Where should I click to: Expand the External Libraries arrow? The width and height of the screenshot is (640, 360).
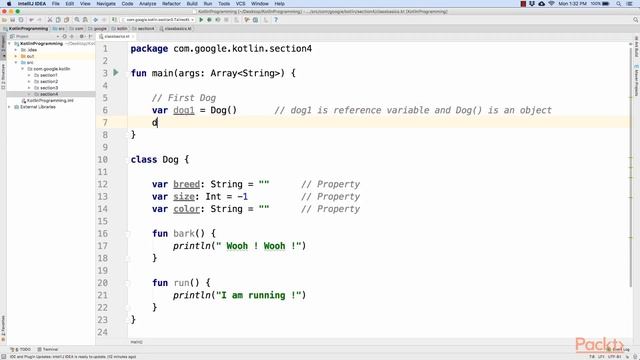[x=10, y=107]
